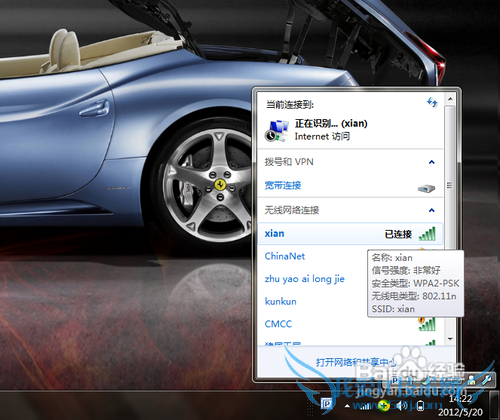Collapse the 无线网络连接 section chevron
This screenshot has width=500, height=420.
(432, 210)
